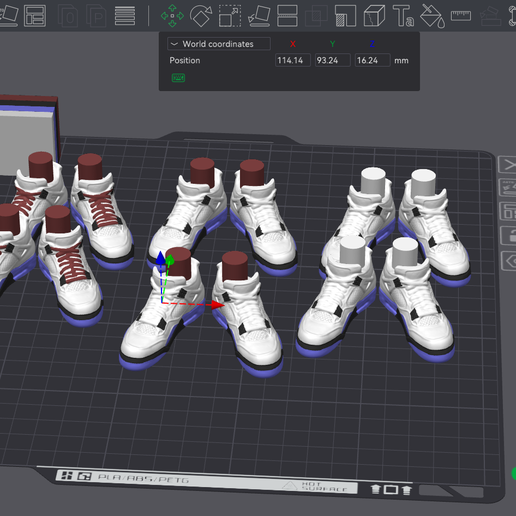This screenshot has width=516, height=516.
Task: Click the green keyboard shortcuts icon
Action: [178, 78]
